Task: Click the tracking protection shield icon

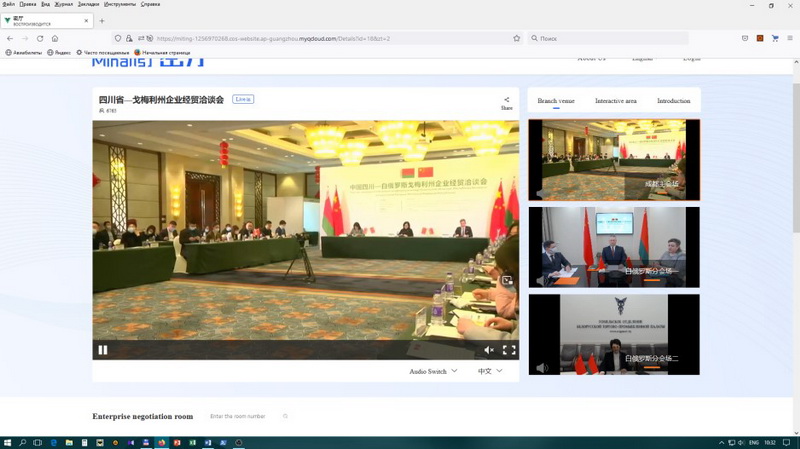Action: coord(118,38)
